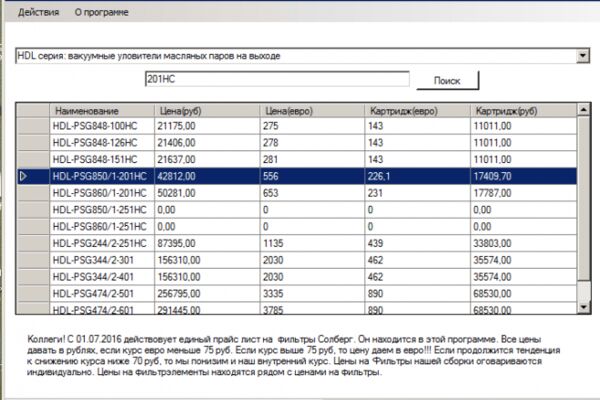Focus the search field containing 201HC
This screenshot has width=600, height=400.
(277, 79)
